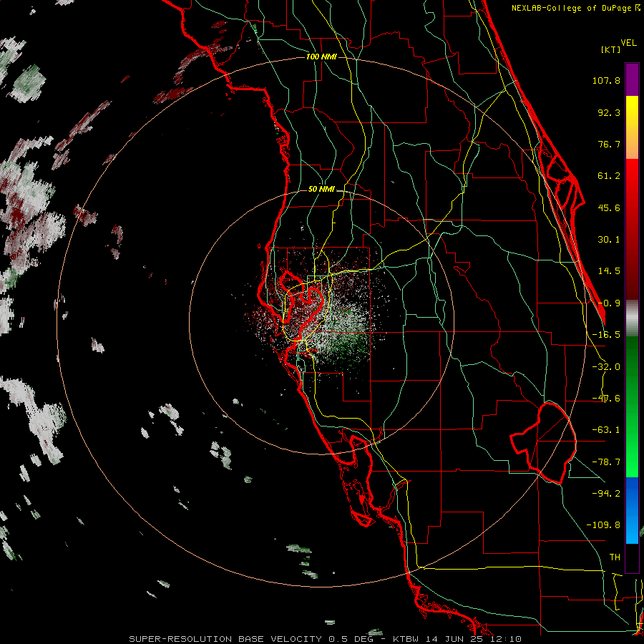Click the -47.6 legend value

coord(606,399)
